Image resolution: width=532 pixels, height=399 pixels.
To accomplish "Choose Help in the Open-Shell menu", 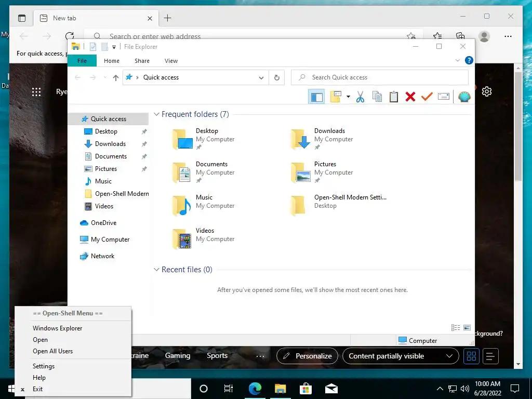I will [x=73, y=378].
